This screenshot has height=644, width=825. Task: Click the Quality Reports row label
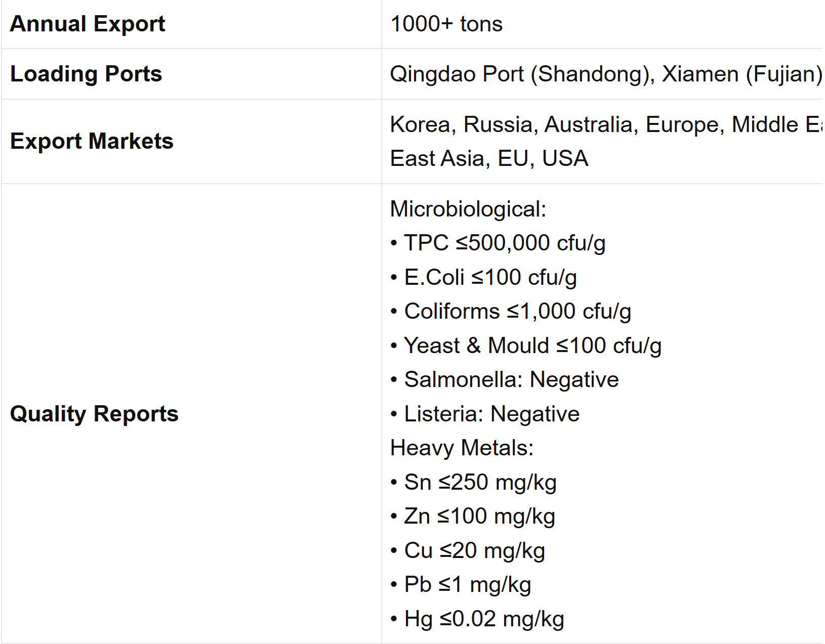94,414
